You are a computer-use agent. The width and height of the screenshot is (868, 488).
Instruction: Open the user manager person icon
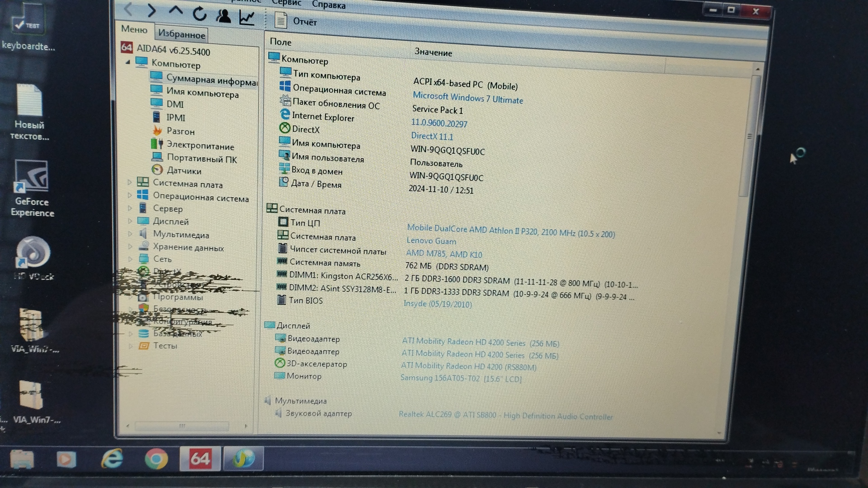223,16
